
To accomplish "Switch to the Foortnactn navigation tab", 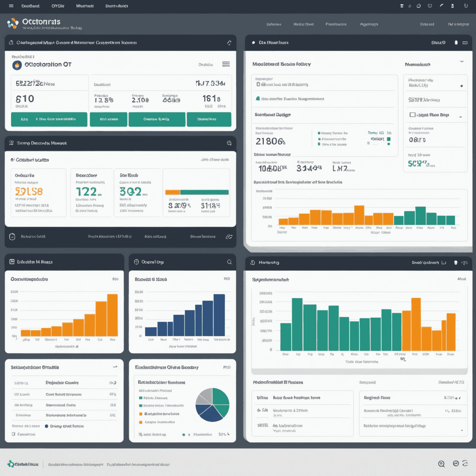I will [336, 24].
